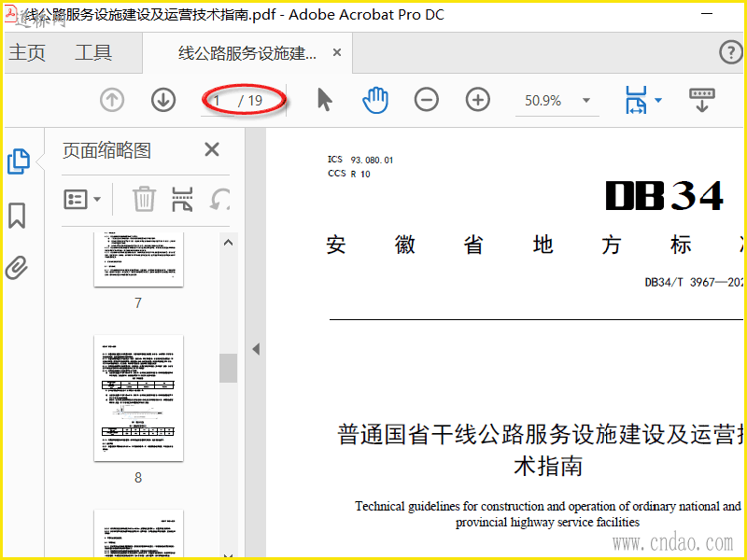Click thumbnail scrollbar up arrow

[x=229, y=243]
